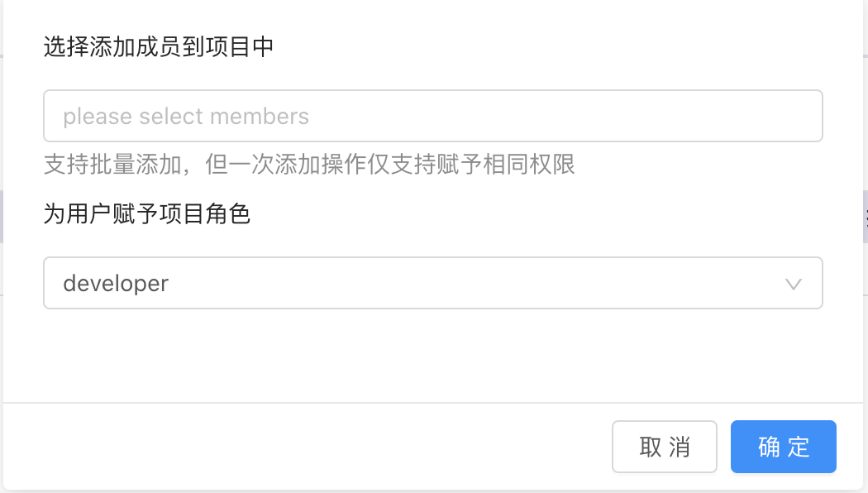Confirm with the blue 确定 button
Viewport: 868px width, 493px height.
coord(784,447)
